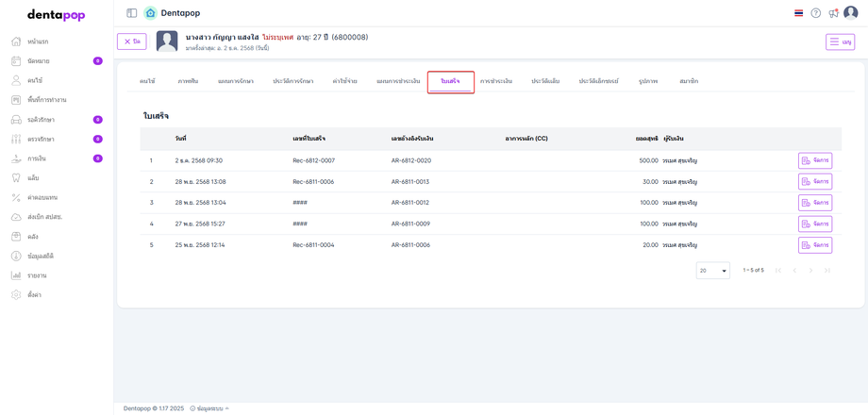
Task: Click จัดการ for receipt Rec-6812-0007
Action: [815, 160]
